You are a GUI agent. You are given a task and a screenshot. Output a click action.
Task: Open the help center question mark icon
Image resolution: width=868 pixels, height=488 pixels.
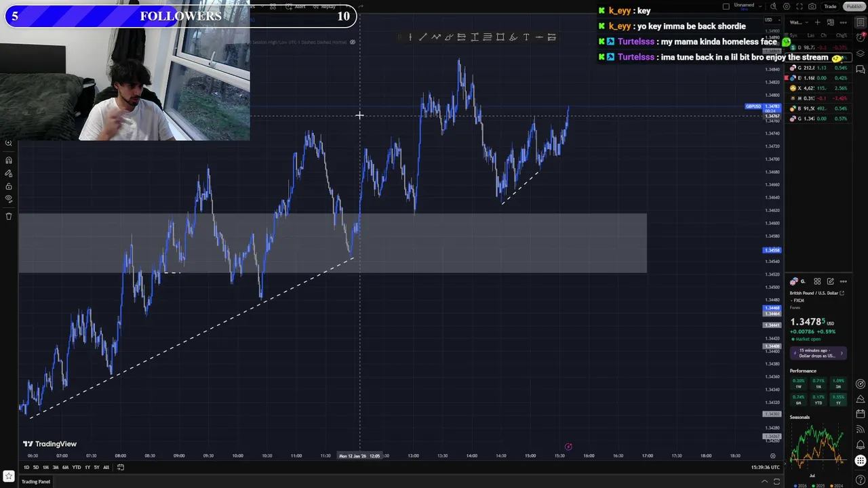[861, 479]
